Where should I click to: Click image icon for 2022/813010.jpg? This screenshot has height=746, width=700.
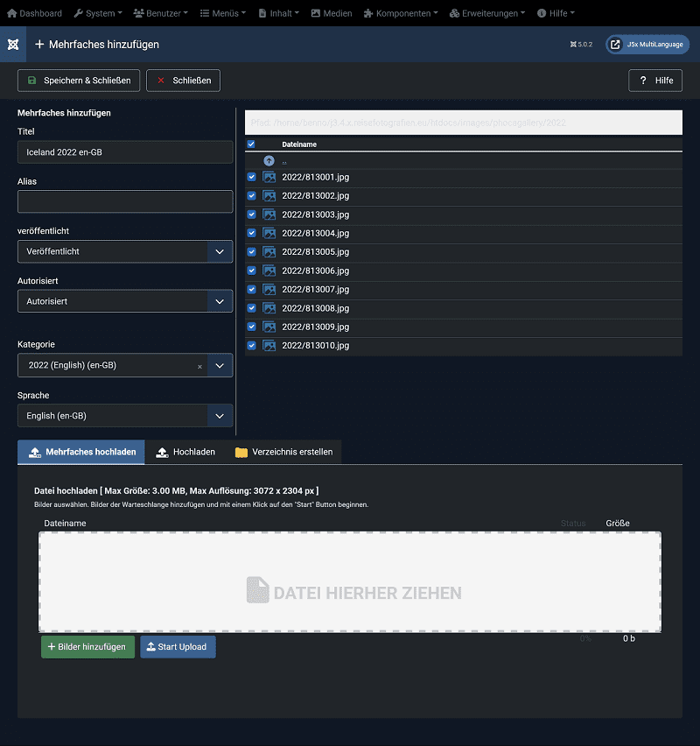tap(269, 346)
